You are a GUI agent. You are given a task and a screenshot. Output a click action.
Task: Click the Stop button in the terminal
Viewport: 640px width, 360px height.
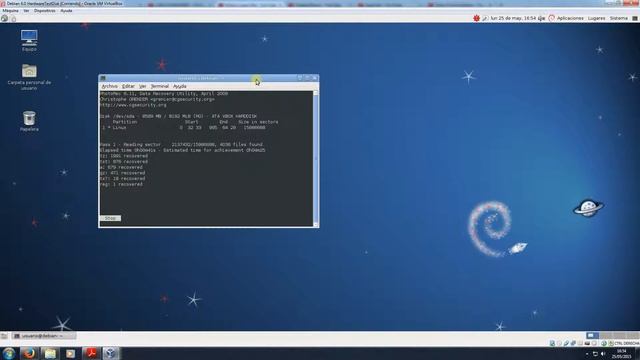pos(110,218)
